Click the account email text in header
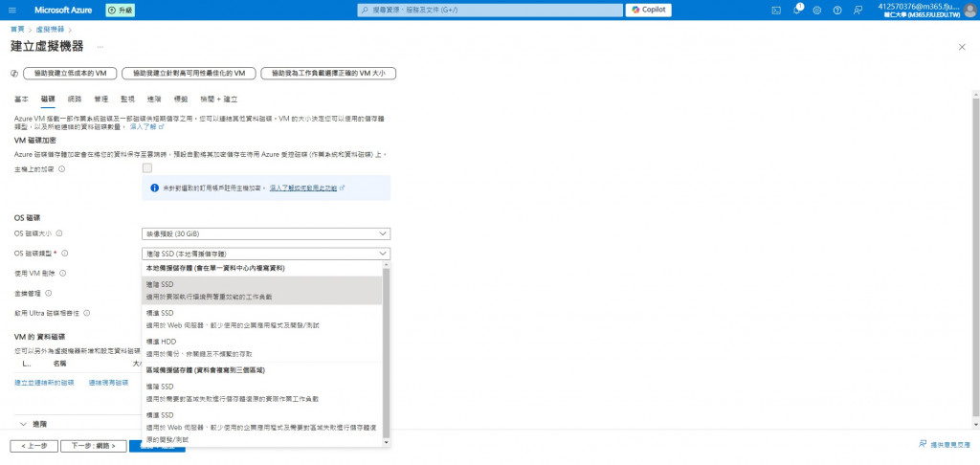Image resolution: width=980 pixels, height=465 pixels. [918, 7]
